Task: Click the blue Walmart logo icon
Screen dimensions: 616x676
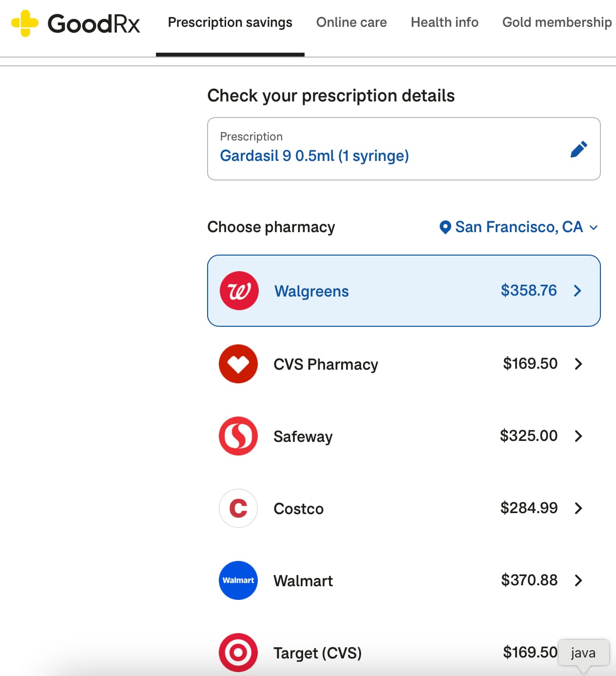Action: coord(238,580)
